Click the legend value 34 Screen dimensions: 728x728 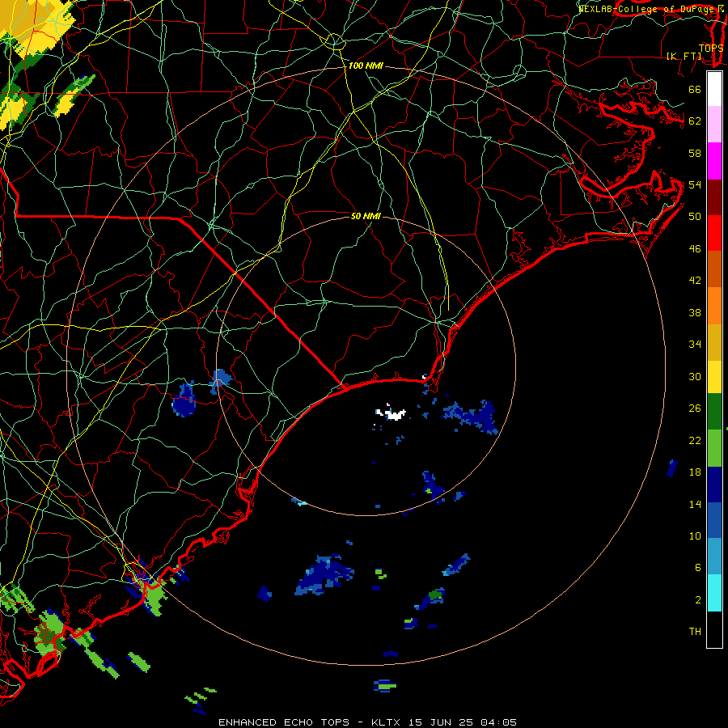click(x=695, y=345)
